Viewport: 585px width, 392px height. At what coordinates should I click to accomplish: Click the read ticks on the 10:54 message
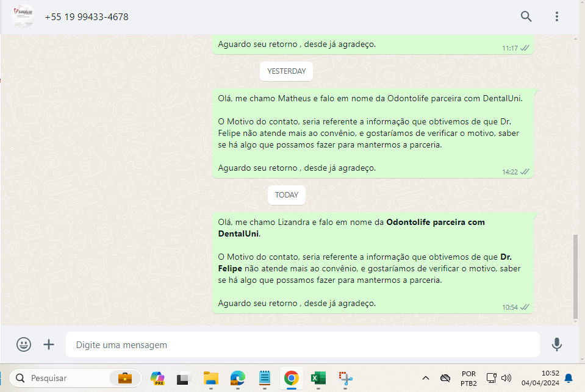point(525,307)
